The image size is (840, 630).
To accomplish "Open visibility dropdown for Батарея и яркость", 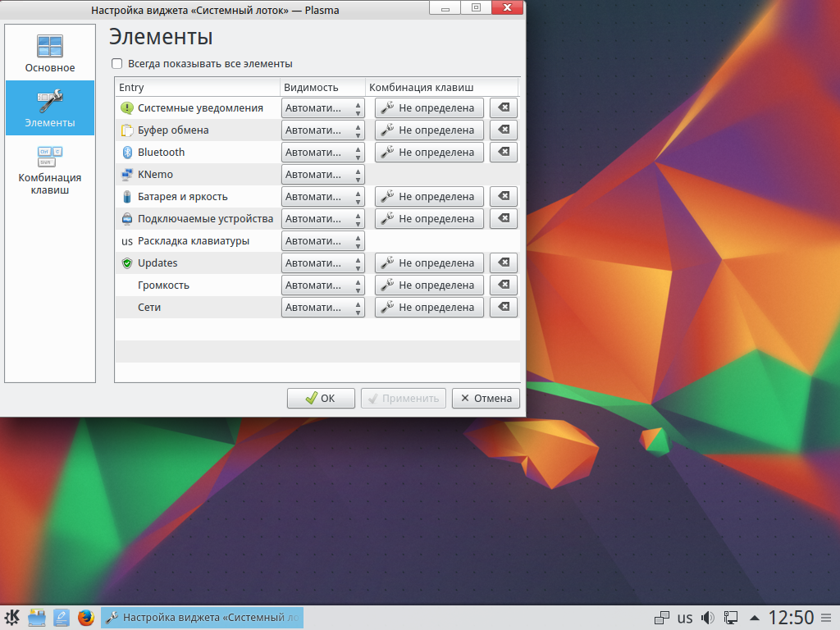I will (323, 197).
